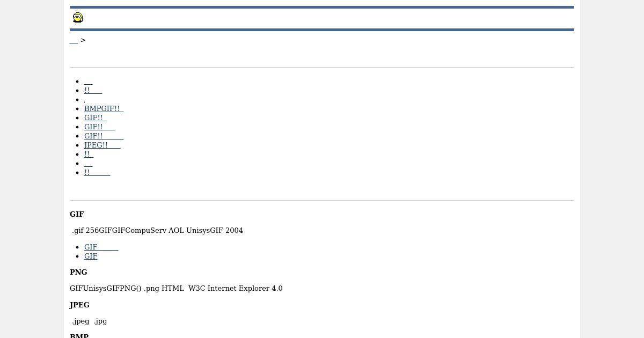The width and height of the screenshot is (644, 338).
Task: Open the blank link between the bottom !! links
Action: point(88,163)
